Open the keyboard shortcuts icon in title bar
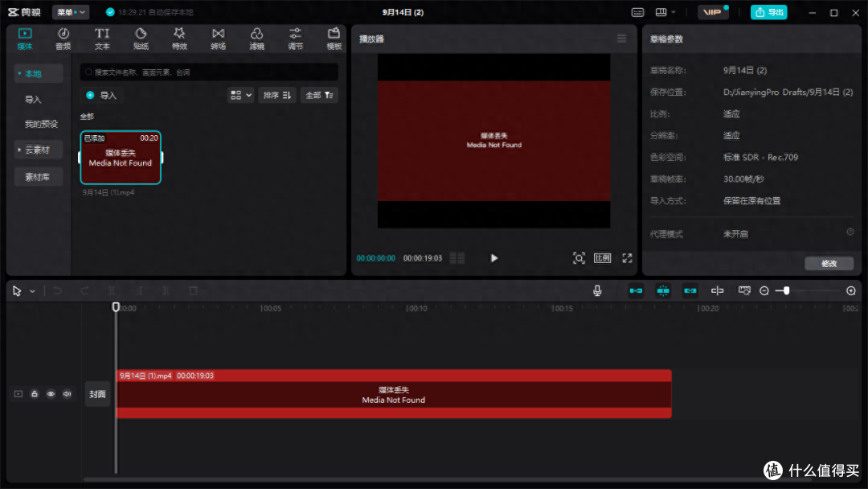868x489 pixels. 637,12
